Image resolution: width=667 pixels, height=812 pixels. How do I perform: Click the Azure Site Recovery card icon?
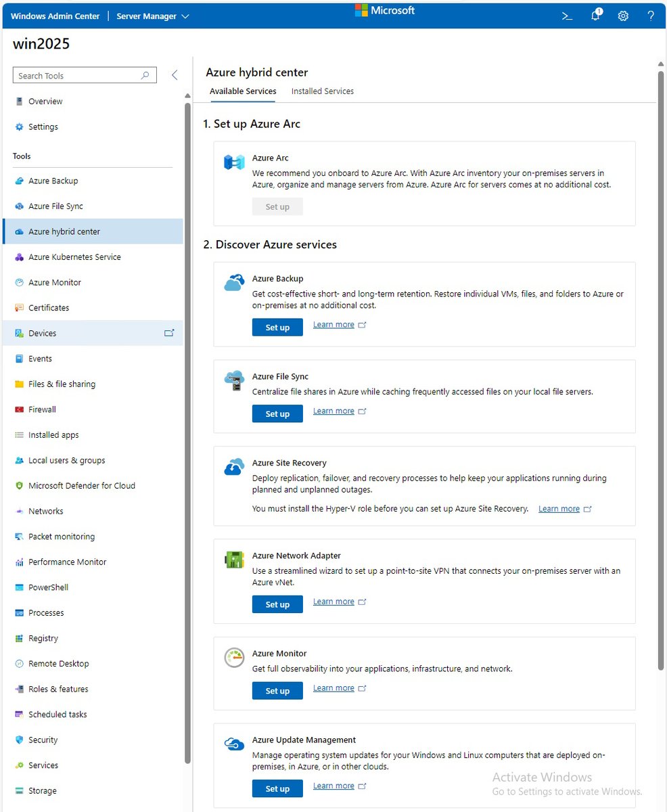click(234, 467)
